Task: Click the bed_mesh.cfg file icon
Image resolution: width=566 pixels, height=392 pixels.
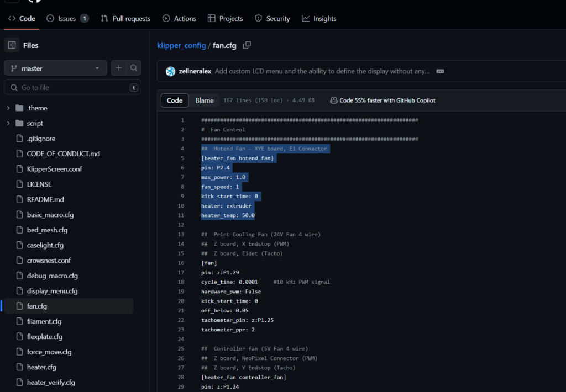Action: coord(19,230)
